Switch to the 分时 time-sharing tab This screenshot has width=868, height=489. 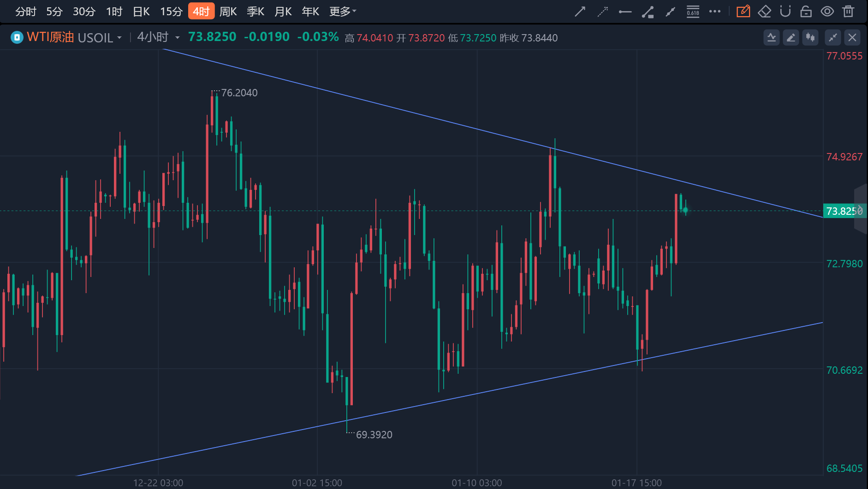point(25,12)
